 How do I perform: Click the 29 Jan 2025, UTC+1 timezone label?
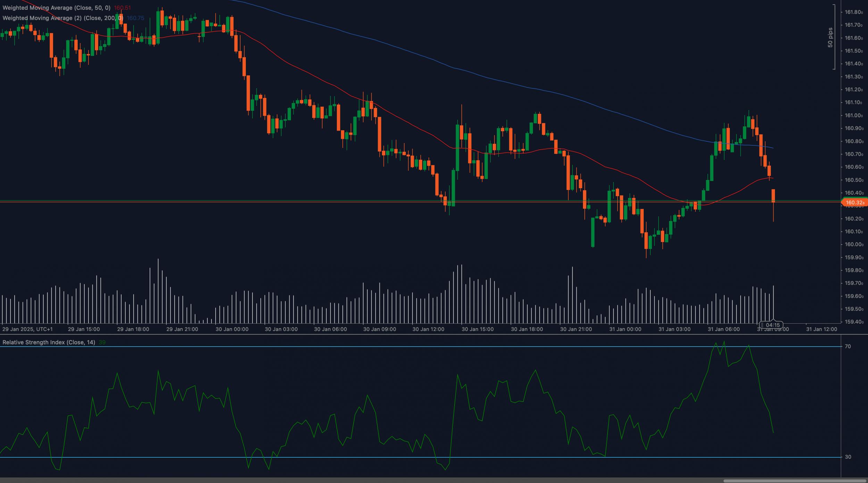pyautogui.click(x=27, y=329)
